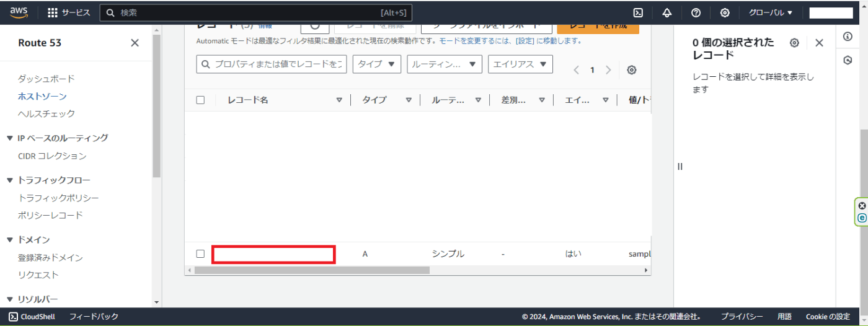Open the help question-mark menu
This screenshot has width=868, height=326.
click(696, 12)
